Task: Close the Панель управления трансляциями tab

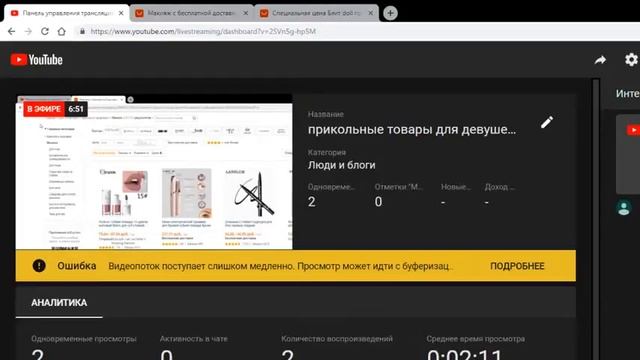Action: 121,13
